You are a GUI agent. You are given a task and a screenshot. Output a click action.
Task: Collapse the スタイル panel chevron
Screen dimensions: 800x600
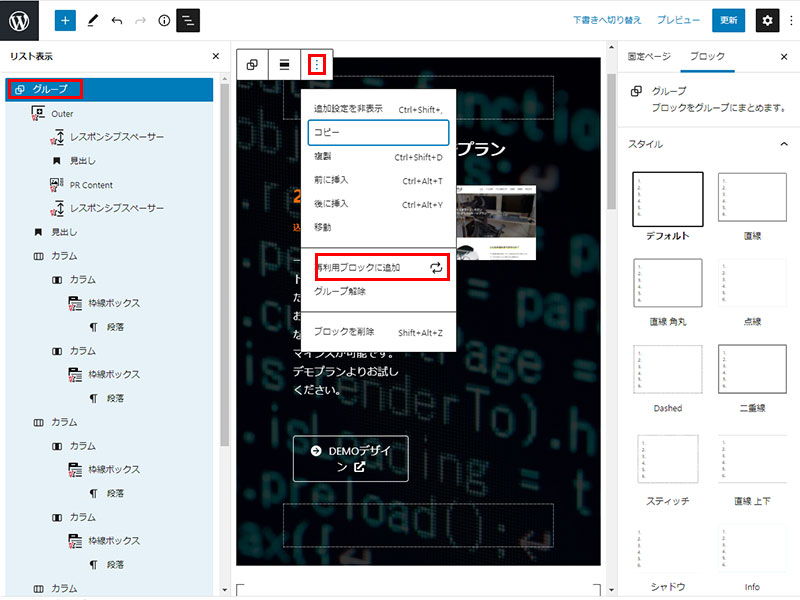tap(783, 144)
